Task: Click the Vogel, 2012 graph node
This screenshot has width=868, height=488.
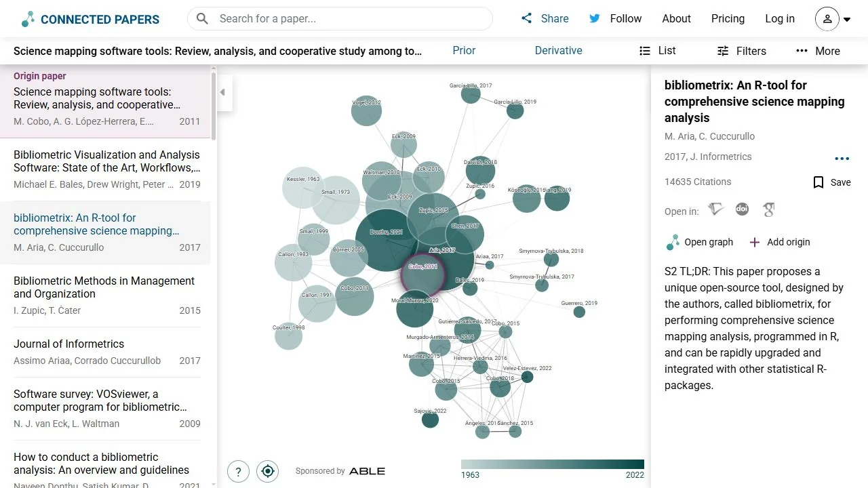Action: point(366,110)
